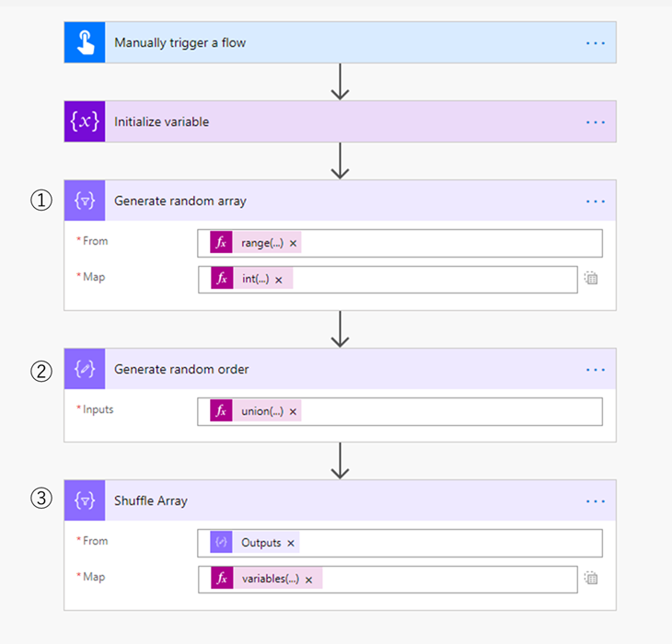Switch Generate random array Map to text mode

tap(591, 279)
